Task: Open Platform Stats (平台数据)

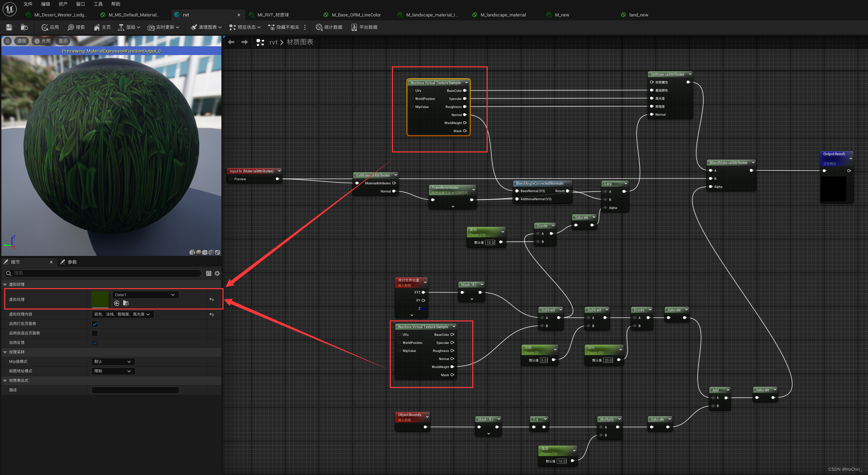Action: [364, 27]
